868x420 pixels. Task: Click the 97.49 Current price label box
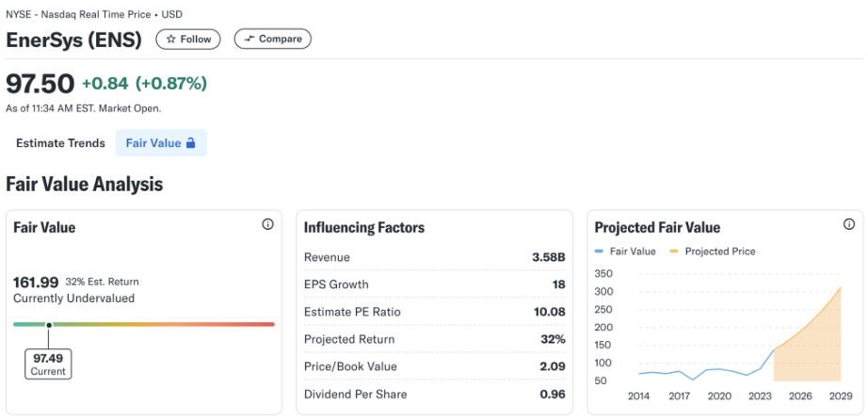[x=48, y=363]
